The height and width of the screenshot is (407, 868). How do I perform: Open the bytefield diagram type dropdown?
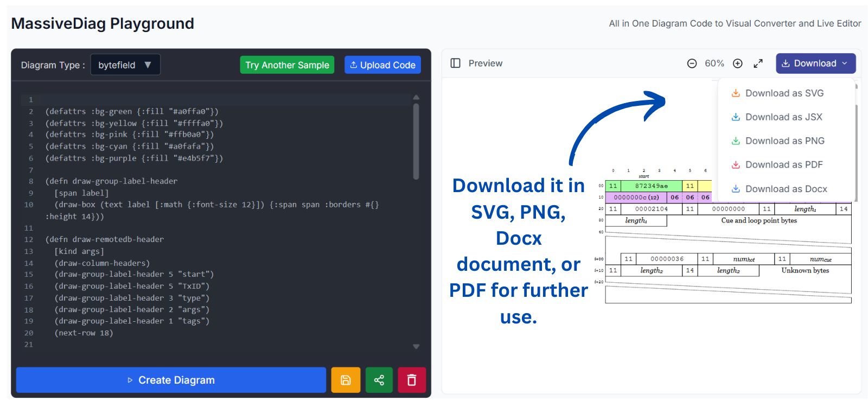coord(125,65)
